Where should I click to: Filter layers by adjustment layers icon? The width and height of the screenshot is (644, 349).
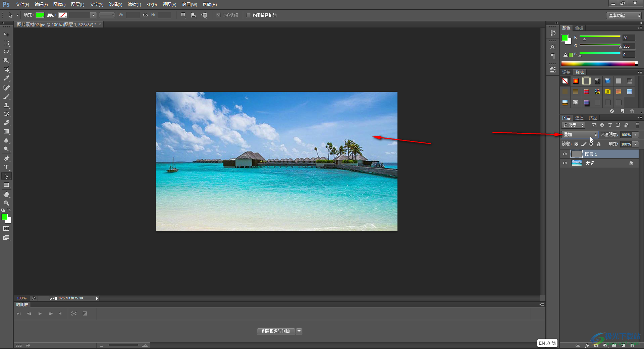602,125
